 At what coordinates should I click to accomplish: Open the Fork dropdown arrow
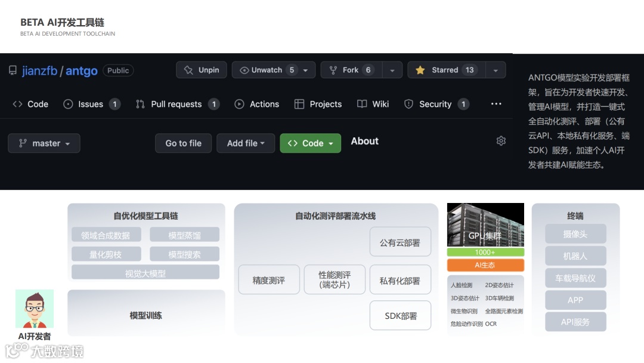pos(392,70)
